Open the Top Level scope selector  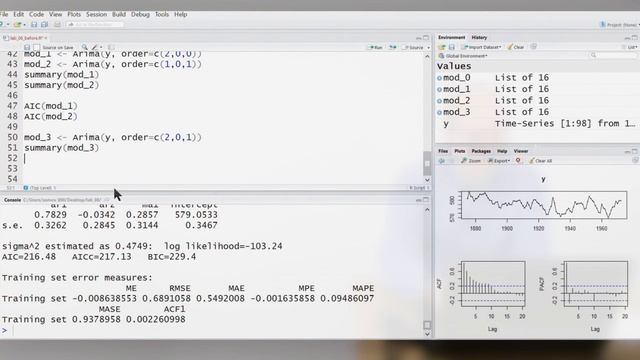tap(41, 188)
